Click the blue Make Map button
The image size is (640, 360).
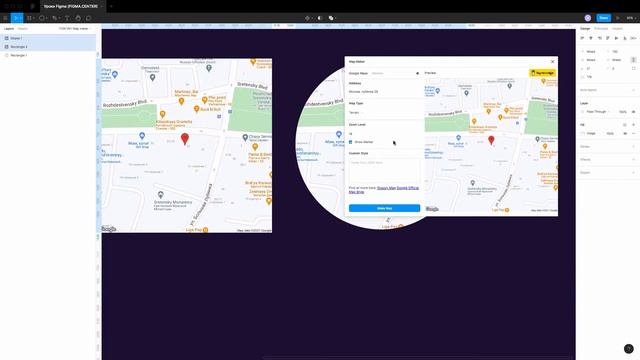tap(384, 208)
